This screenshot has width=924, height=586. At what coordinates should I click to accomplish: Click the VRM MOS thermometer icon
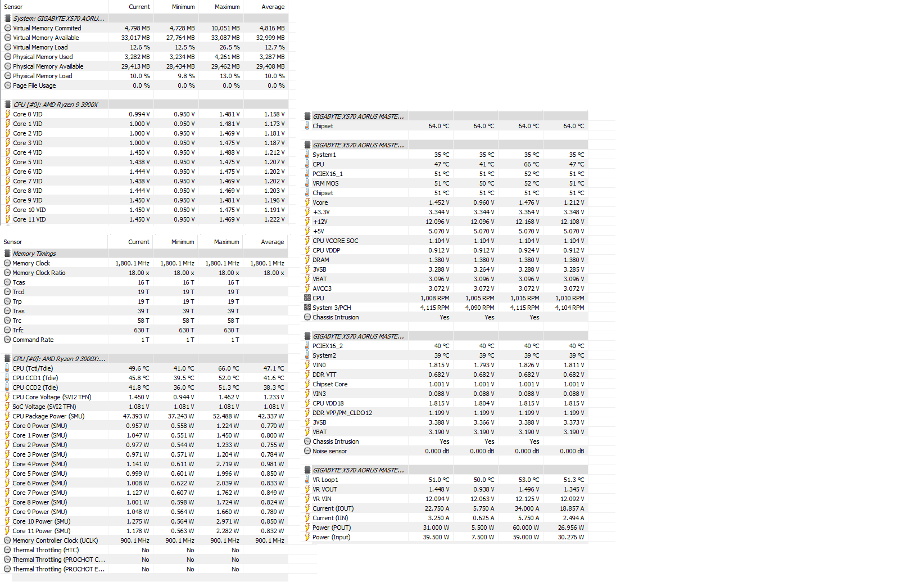pos(307,183)
